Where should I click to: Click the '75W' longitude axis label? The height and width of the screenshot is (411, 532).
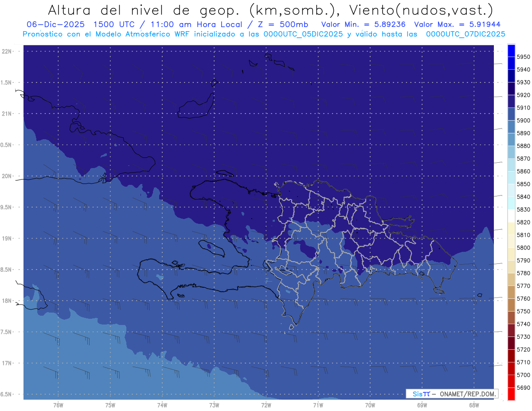pyautogui.click(x=110, y=405)
